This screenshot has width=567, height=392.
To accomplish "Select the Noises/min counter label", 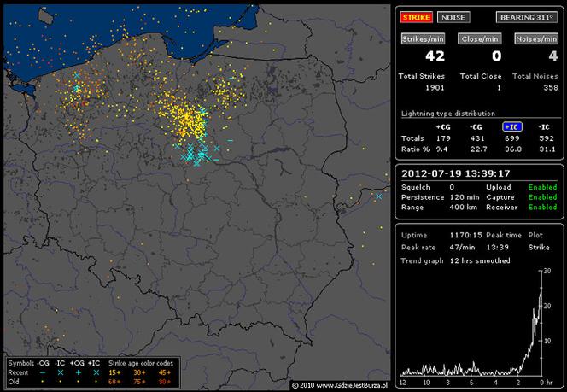I will tap(536, 39).
